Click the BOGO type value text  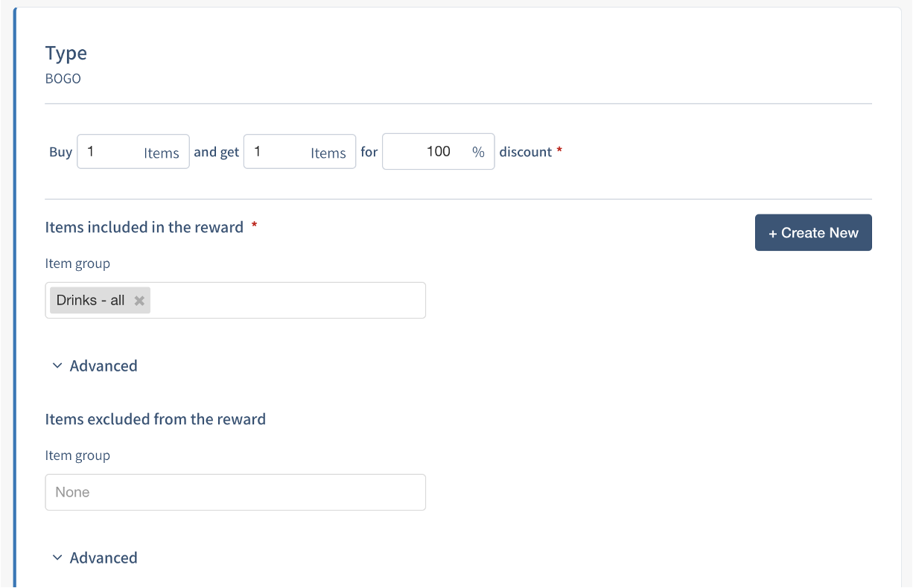point(63,78)
